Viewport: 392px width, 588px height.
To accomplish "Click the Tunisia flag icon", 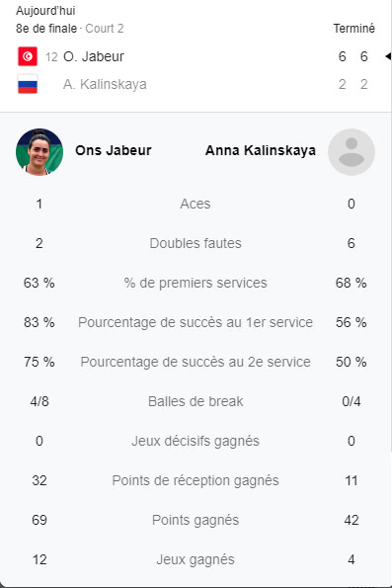I will click(x=28, y=56).
